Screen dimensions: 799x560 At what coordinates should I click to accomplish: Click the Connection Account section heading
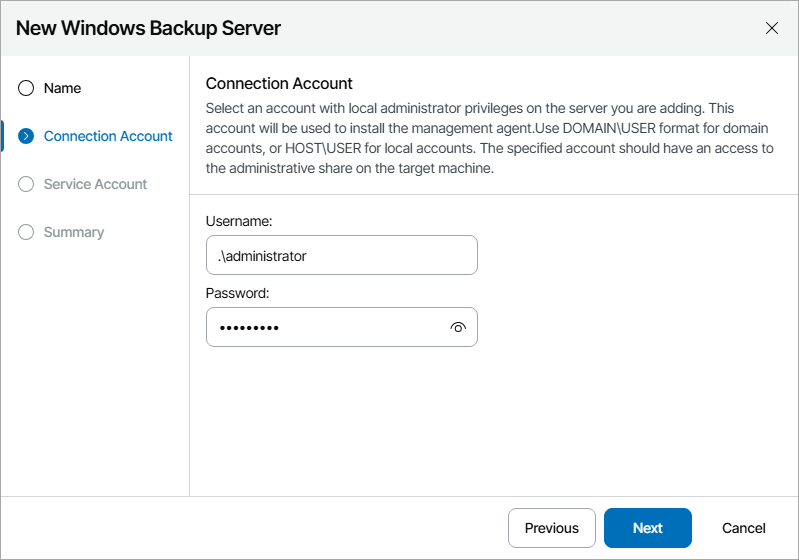click(279, 83)
